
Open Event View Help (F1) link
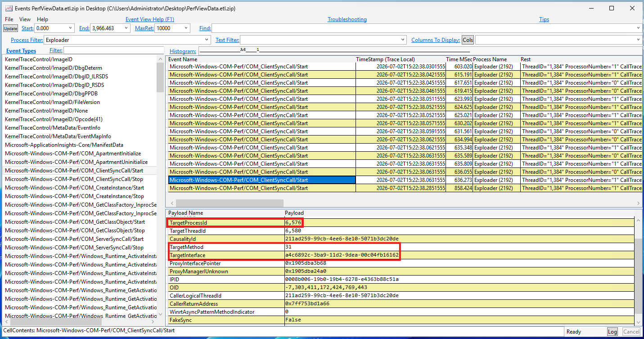[150, 19]
